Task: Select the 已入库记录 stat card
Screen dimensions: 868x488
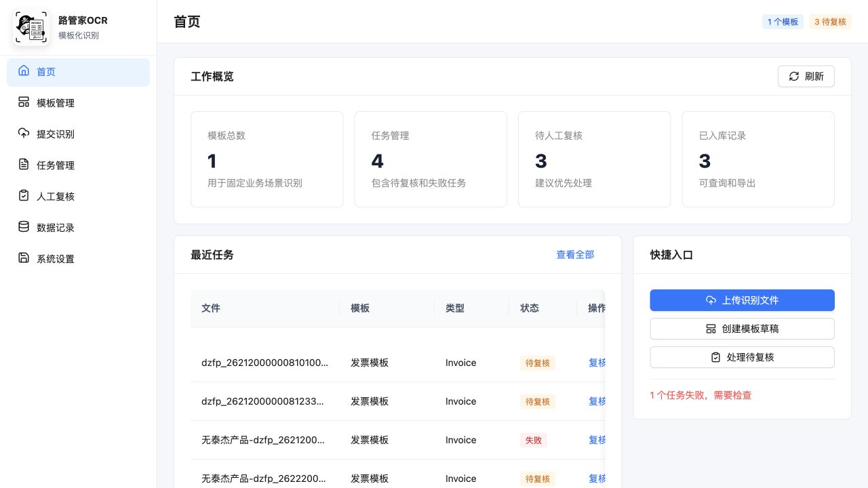Action: [x=758, y=159]
